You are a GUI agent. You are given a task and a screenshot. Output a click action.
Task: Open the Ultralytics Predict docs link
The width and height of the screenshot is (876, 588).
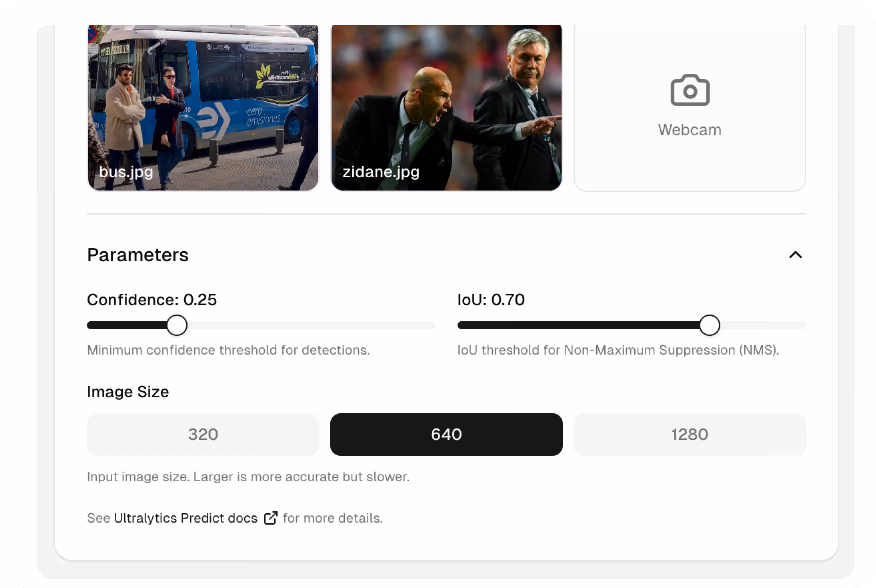pos(185,518)
